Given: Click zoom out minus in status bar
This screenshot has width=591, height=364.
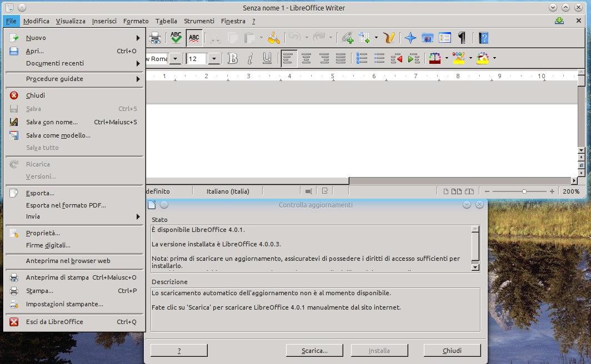Looking at the screenshot, I should pyautogui.click(x=487, y=191).
